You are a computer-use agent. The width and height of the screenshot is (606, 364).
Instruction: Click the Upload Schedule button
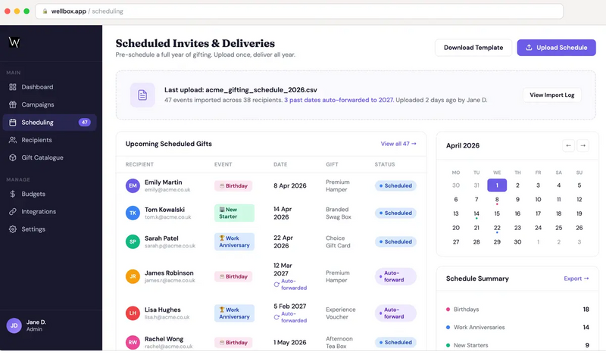point(557,48)
